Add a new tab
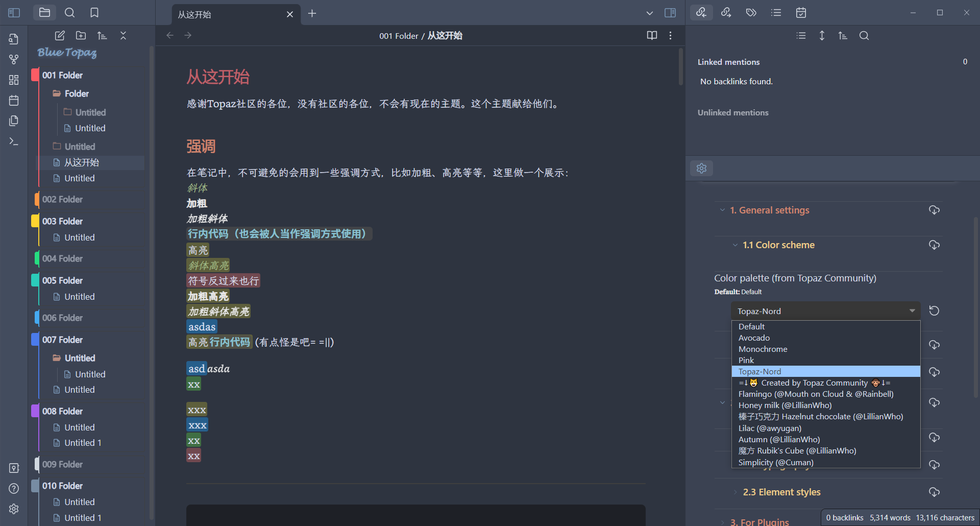This screenshot has height=526, width=980. click(x=312, y=13)
